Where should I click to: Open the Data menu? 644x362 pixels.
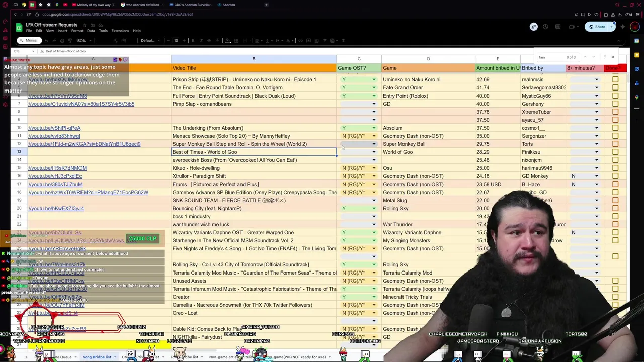(91, 31)
